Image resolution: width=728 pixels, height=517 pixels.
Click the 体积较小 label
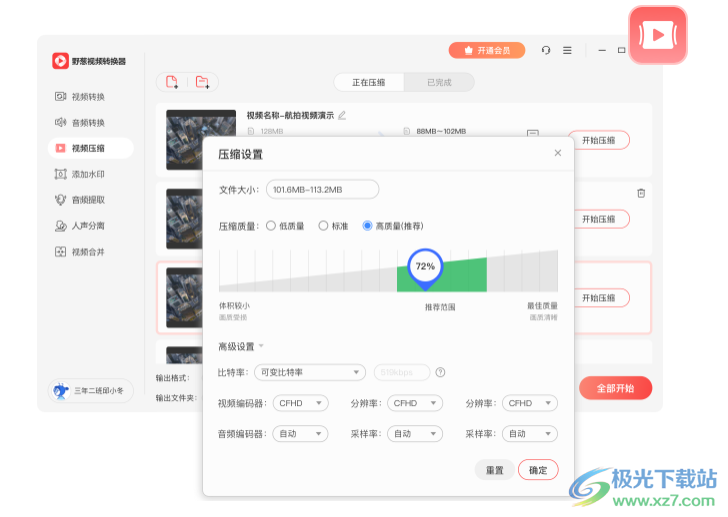point(234,305)
